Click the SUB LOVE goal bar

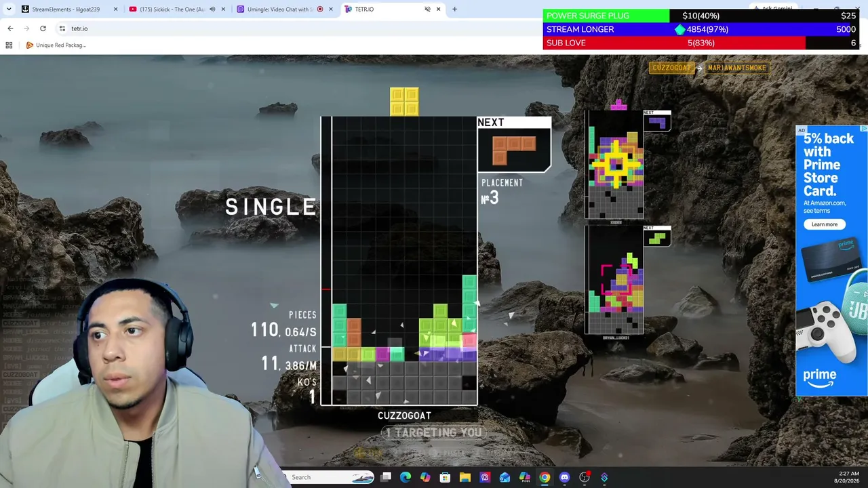pos(701,43)
